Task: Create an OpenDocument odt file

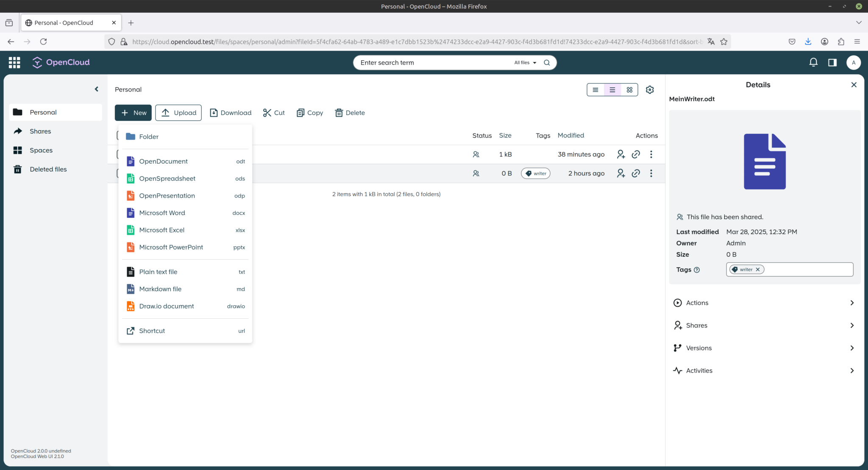Action: tap(185, 161)
